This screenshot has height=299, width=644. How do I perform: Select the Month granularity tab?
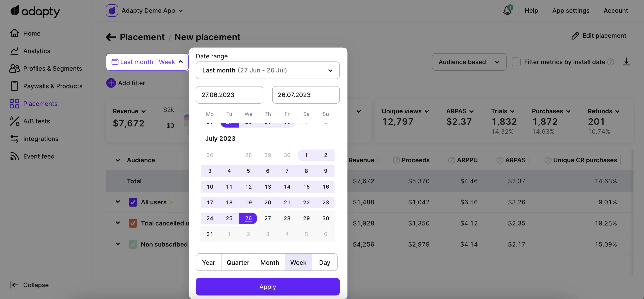(x=270, y=263)
